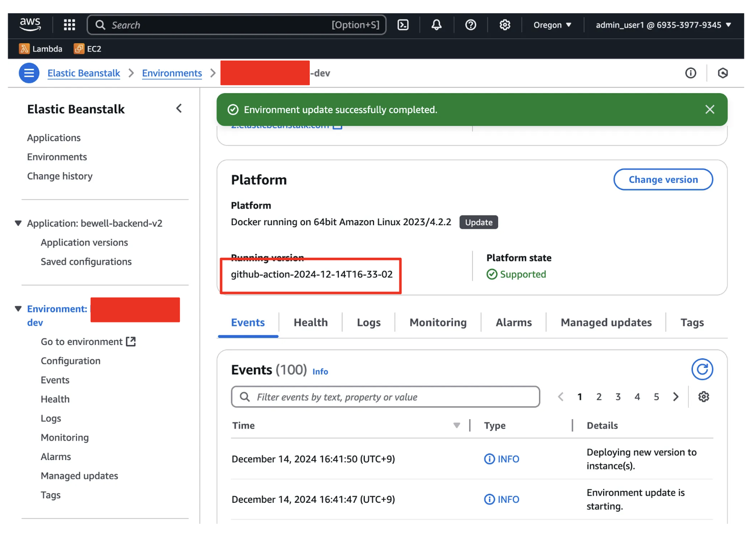This screenshot has height=537, width=756.
Task: Select the running version github-action-2024-12-14T16-33-02
Action: (312, 274)
